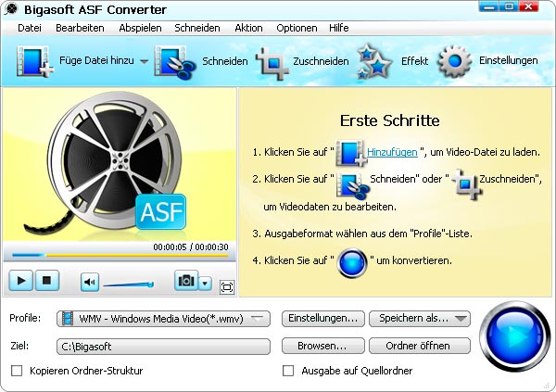Screen dimensions: 556x392
Task: Open the Schneiden menu in menu bar
Action: (x=197, y=28)
